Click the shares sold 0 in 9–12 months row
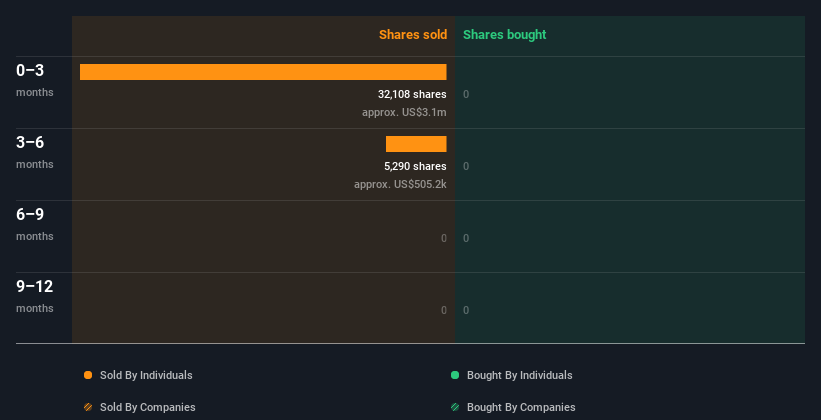Screen dimensions: 821x420 (444, 310)
